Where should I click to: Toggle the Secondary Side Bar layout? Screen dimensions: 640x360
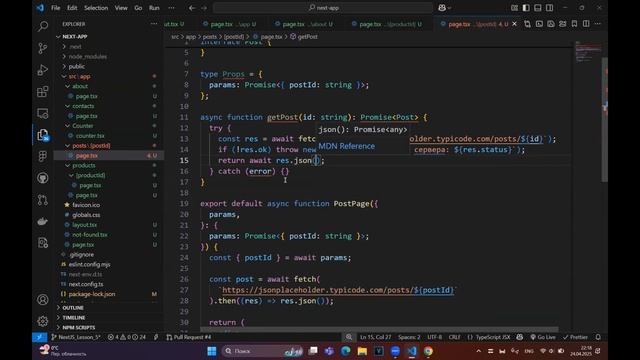point(550,8)
